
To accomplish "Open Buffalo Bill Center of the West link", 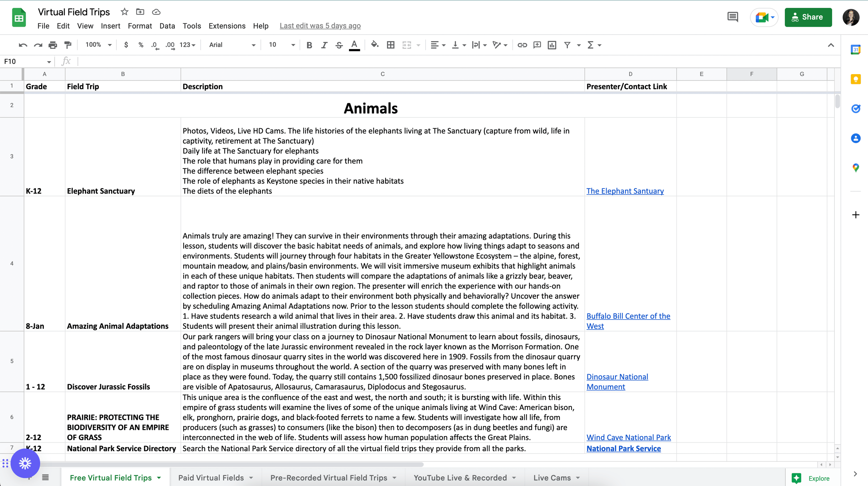I will (628, 321).
